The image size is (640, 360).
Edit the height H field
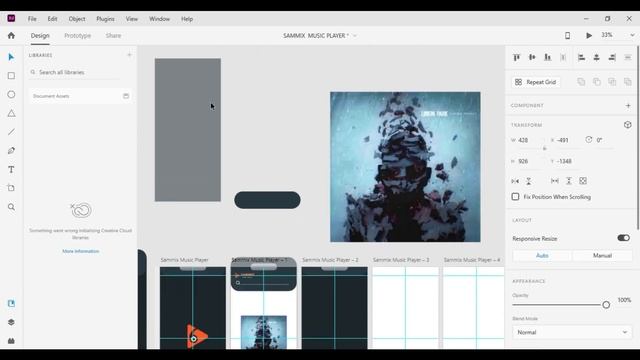529,161
